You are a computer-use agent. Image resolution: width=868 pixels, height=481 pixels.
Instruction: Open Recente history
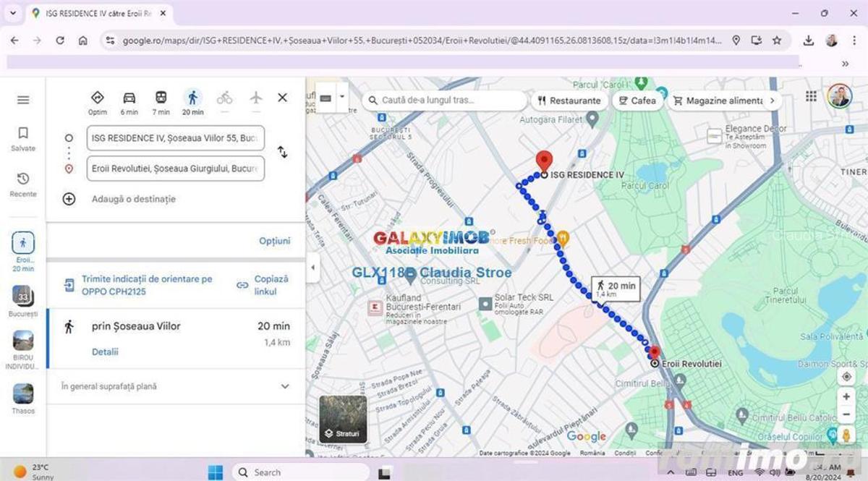23,184
